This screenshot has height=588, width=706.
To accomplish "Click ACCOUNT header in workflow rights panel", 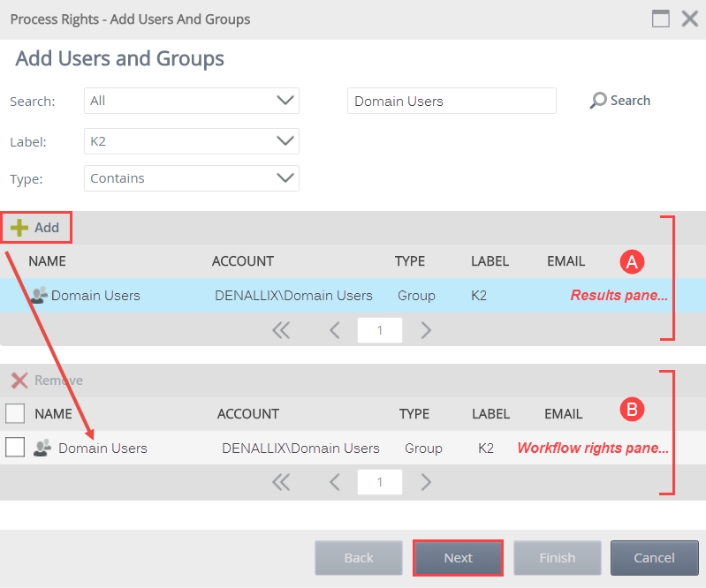I will pyautogui.click(x=248, y=414).
